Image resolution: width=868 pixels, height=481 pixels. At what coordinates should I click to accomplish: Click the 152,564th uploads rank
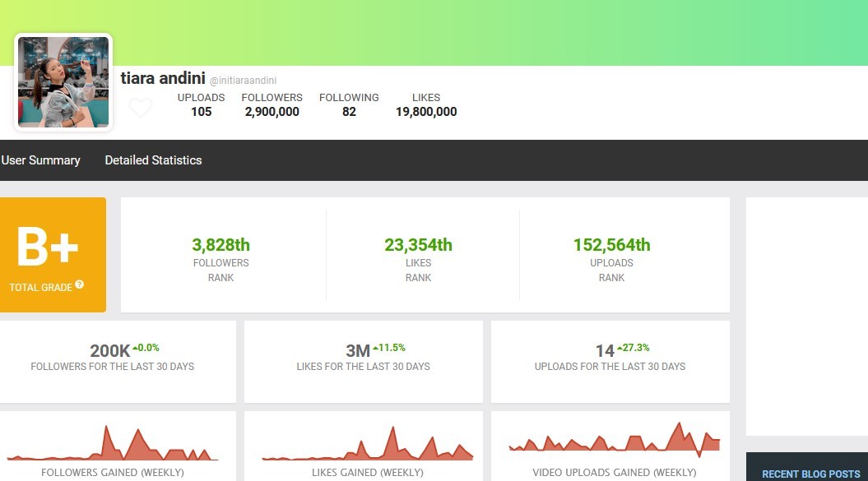click(611, 245)
